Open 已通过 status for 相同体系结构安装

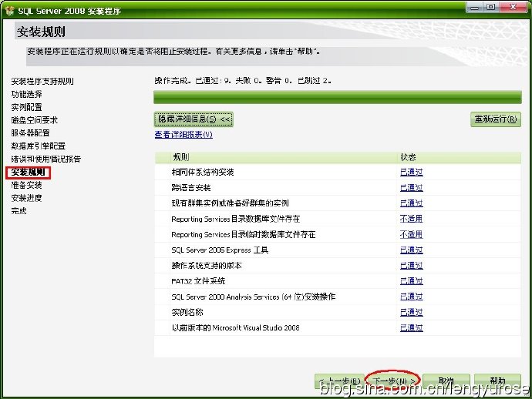click(412, 173)
